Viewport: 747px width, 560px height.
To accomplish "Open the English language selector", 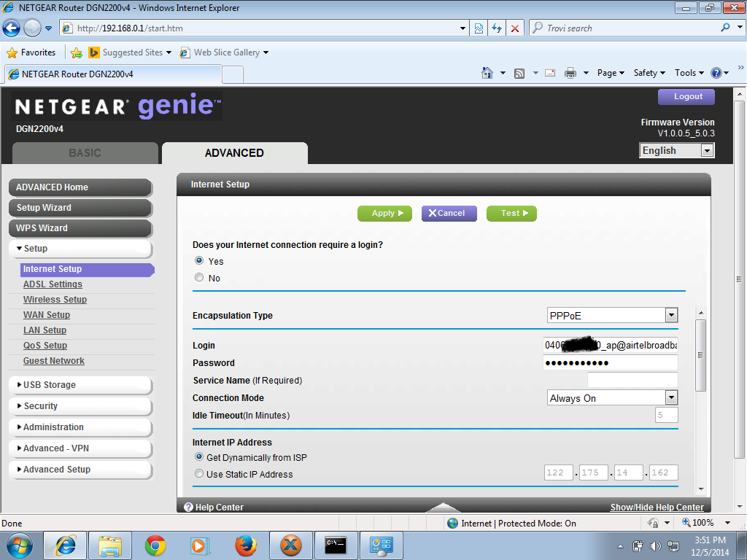I will (706, 149).
